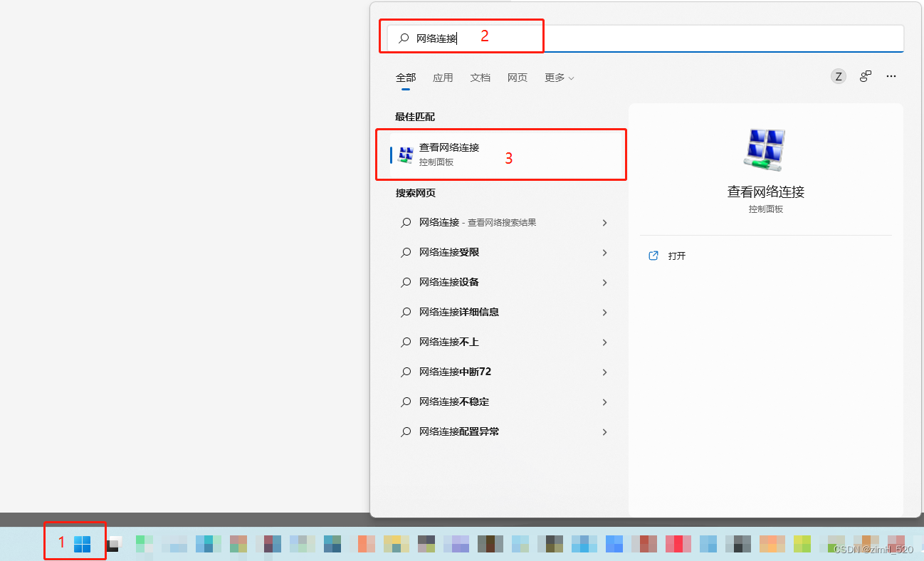Open the ellipsis options menu
924x561 pixels.
(891, 76)
